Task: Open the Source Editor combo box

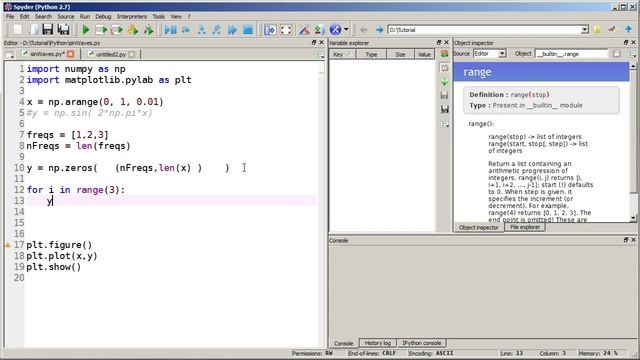Action: click(489, 53)
